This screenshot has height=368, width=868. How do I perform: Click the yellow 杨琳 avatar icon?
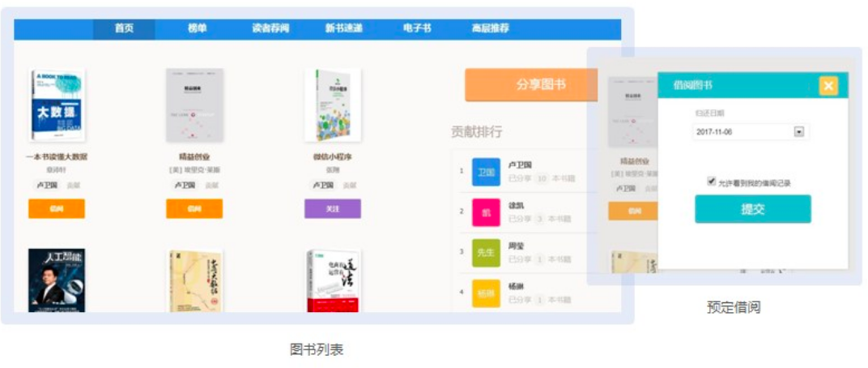486,293
